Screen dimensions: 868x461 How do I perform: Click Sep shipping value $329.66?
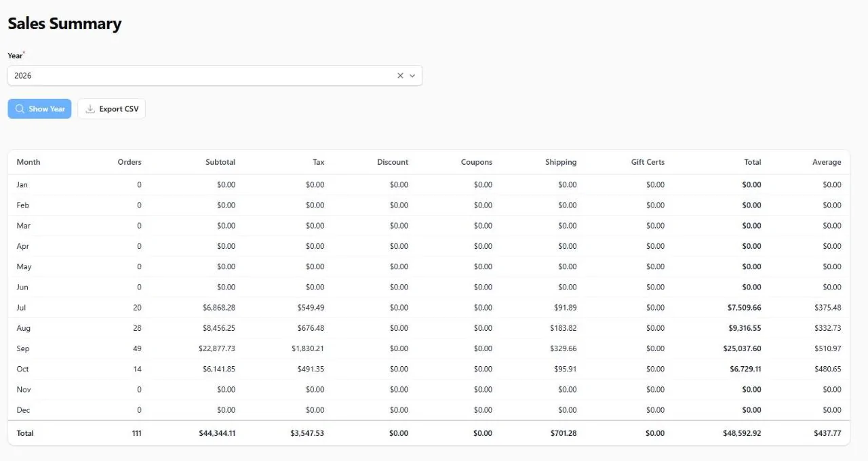564,348
